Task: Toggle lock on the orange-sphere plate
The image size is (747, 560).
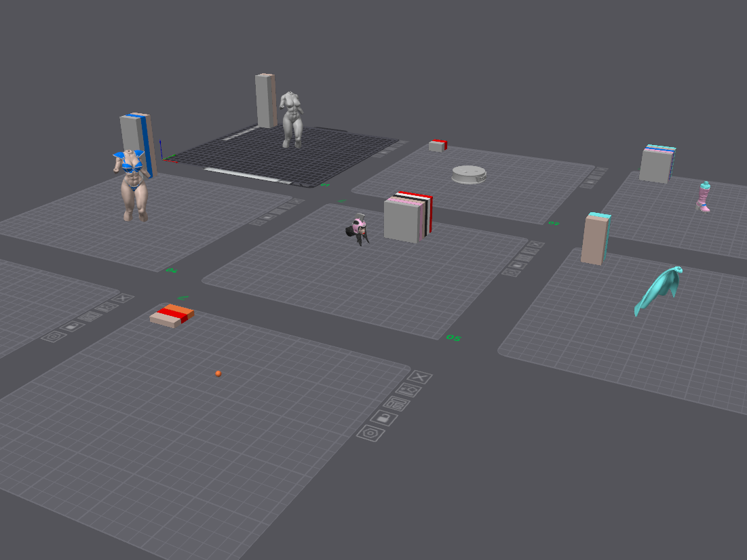Action: (384, 418)
